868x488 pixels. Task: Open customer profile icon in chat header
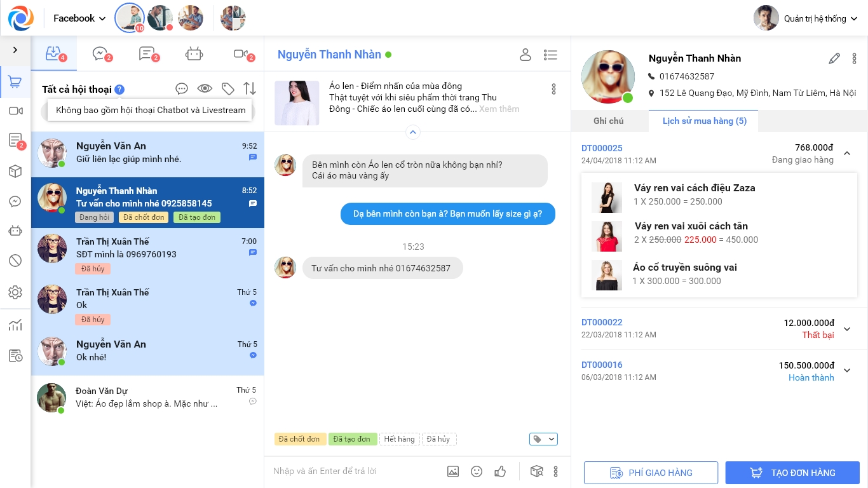tap(526, 55)
